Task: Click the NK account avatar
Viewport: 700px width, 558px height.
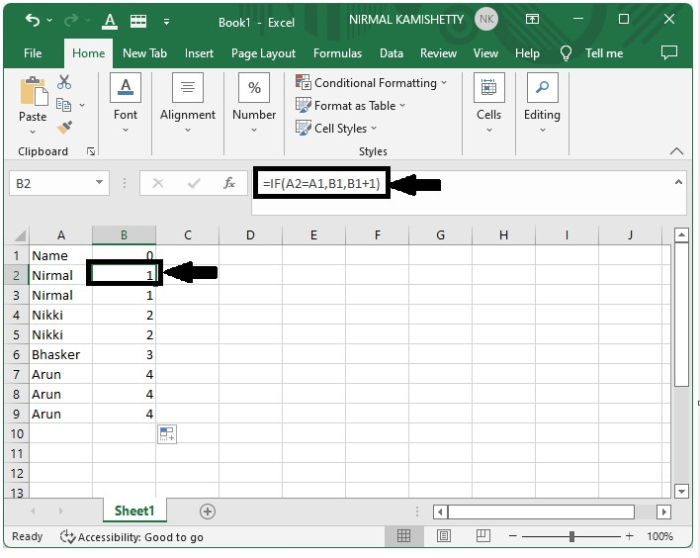Action: click(486, 19)
